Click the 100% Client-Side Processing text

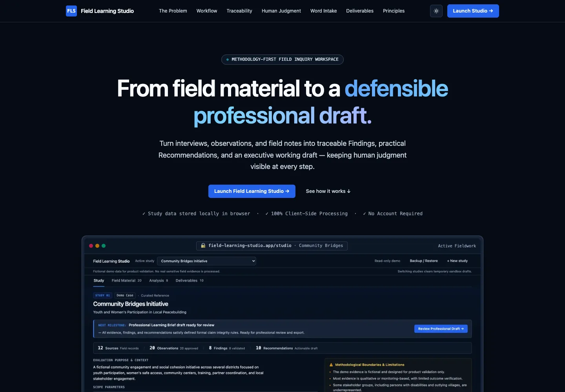[x=309, y=214]
